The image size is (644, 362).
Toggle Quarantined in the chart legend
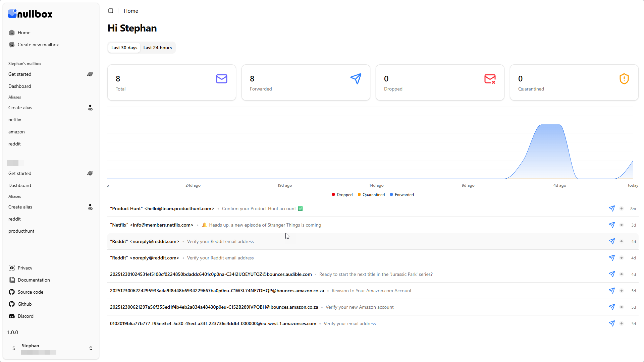[x=371, y=195]
